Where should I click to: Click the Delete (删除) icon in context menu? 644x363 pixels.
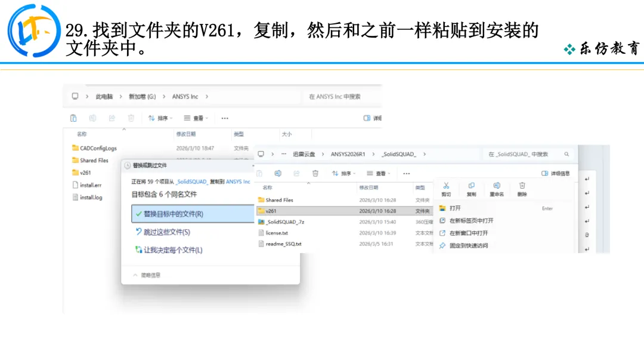click(x=522, y=186)
